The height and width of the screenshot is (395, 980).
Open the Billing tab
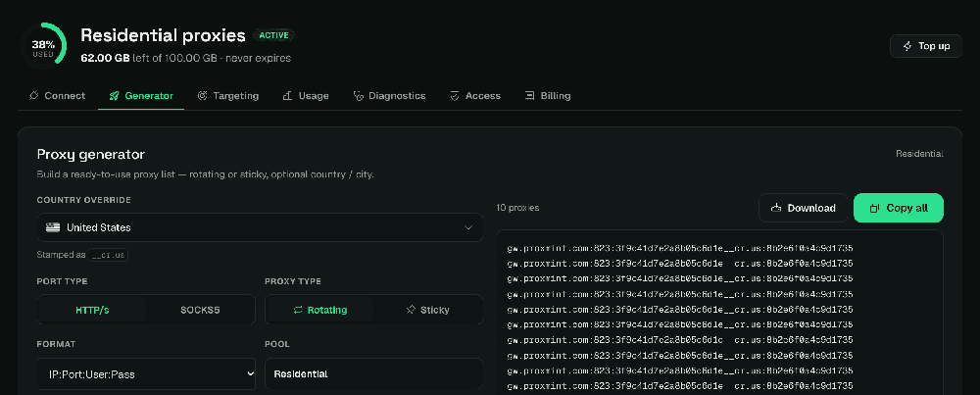click(548, 96)
